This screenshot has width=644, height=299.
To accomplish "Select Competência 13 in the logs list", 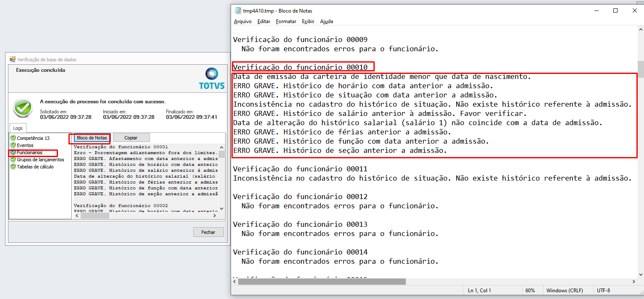I will pos(33,138).
